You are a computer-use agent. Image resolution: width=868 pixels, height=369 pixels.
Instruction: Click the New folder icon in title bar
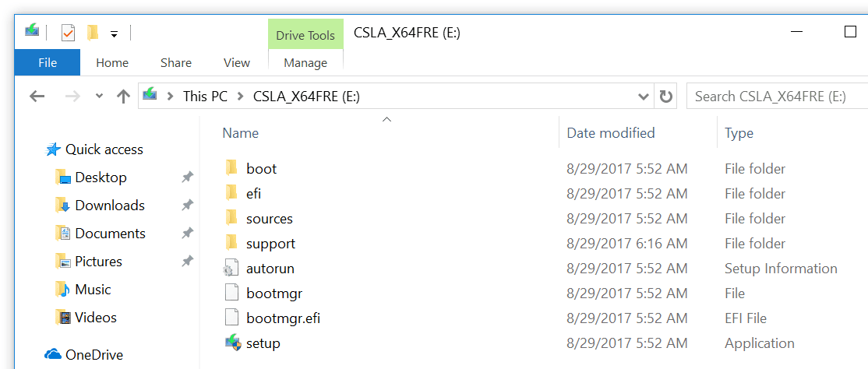[93, 33]
